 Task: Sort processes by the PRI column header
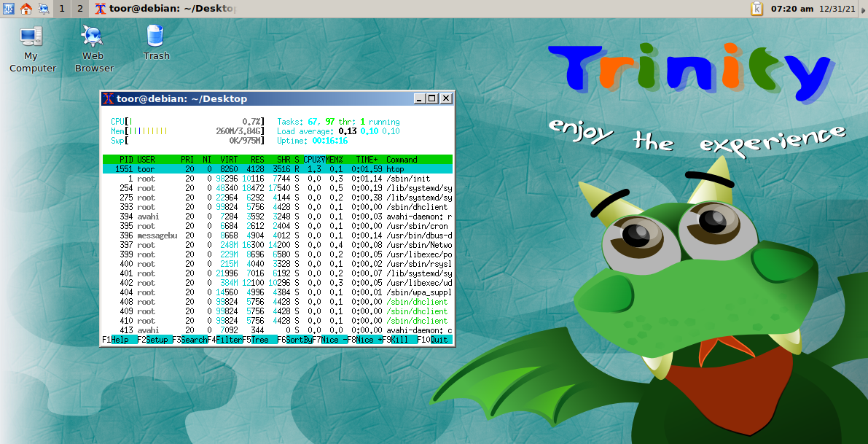coord(187,160)
